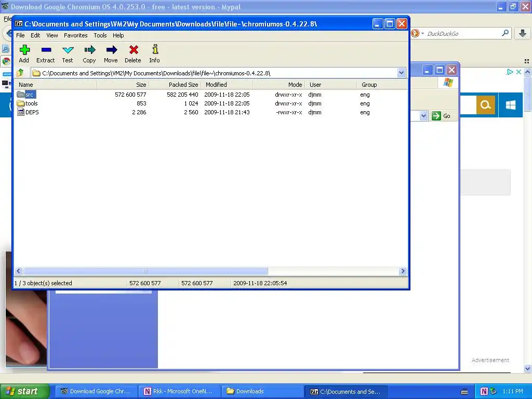The height and width of the screenshot is (399, 532).
Task: Open the Tools menu
Action: (100, 35)
